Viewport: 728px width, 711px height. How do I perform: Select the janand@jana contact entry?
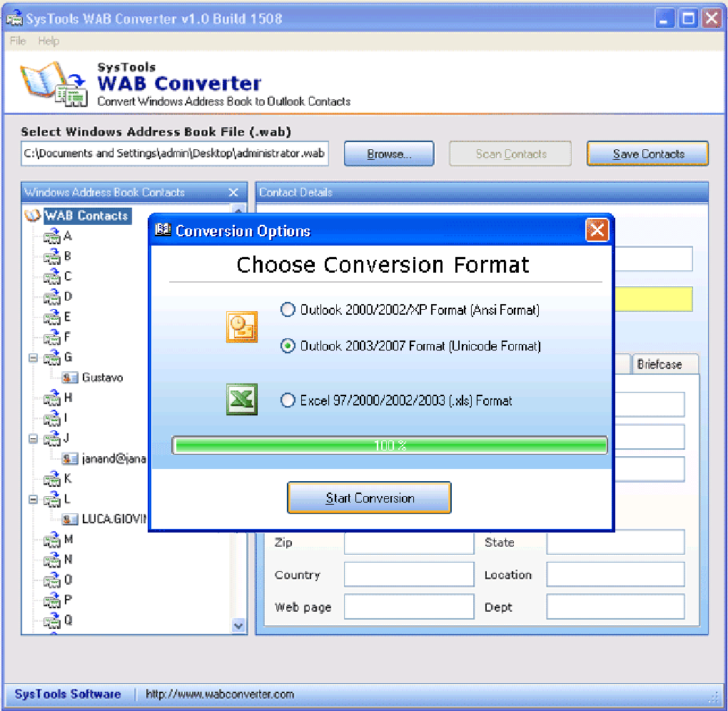click(x=114, y=459)
